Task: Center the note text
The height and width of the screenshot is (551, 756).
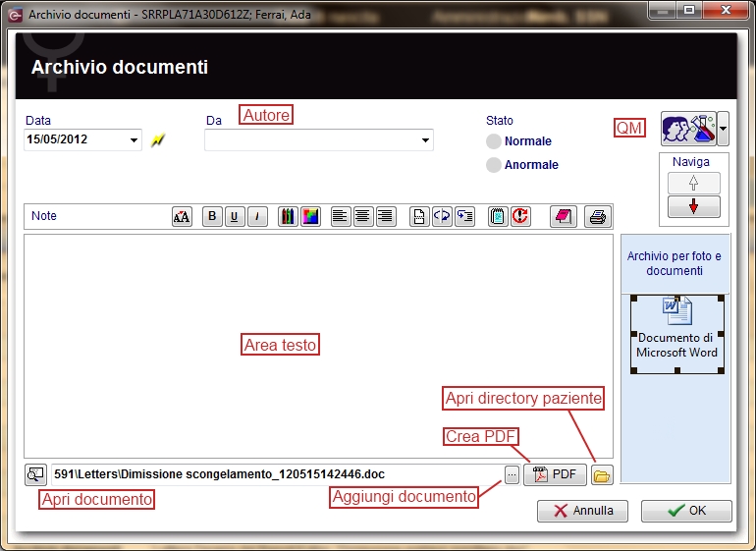Action: (x=363, y=217)
